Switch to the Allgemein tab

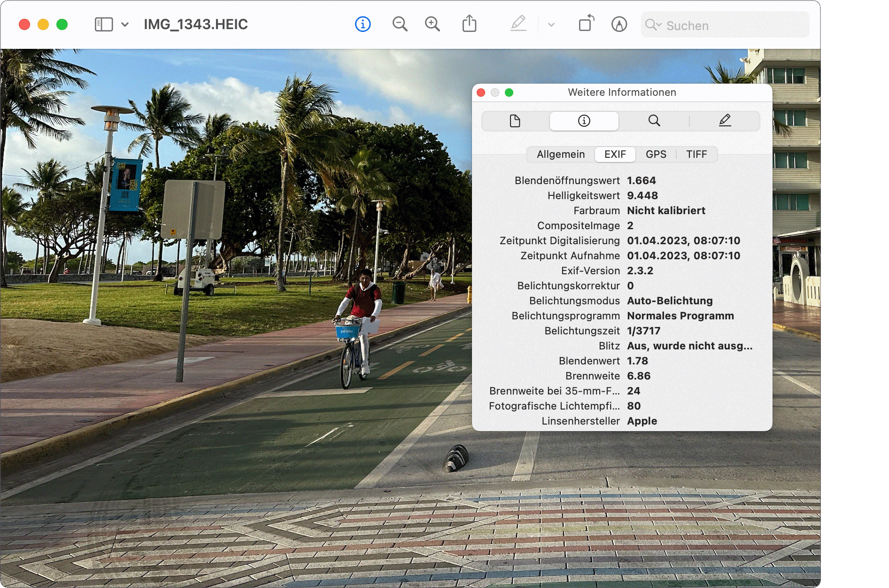point(561,155)
